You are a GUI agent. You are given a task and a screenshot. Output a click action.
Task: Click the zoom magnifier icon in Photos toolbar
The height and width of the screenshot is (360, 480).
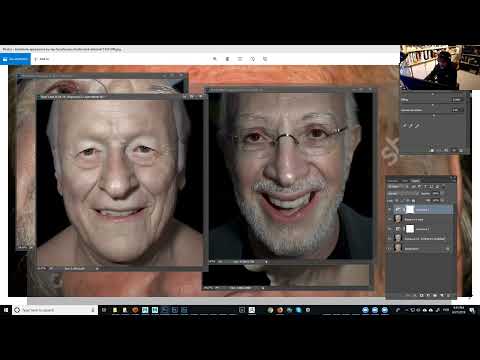[x=215, y=59]
